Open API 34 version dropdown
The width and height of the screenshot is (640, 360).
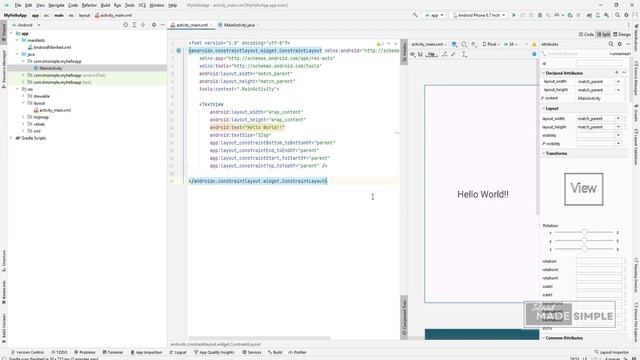pyautogui.click(x=510, y=44)
